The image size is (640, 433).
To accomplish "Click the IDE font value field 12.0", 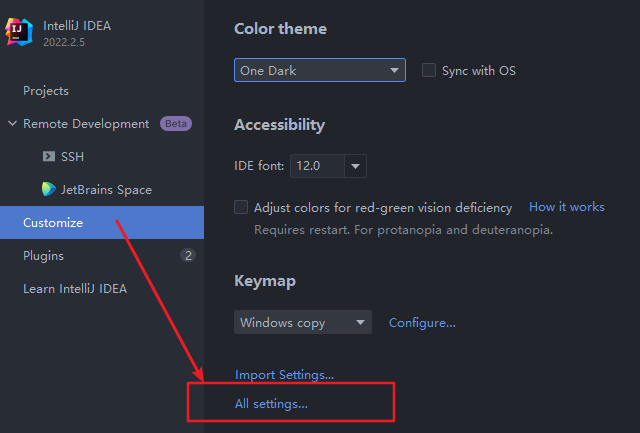I will pyautogui.click(x=318, y=166).
